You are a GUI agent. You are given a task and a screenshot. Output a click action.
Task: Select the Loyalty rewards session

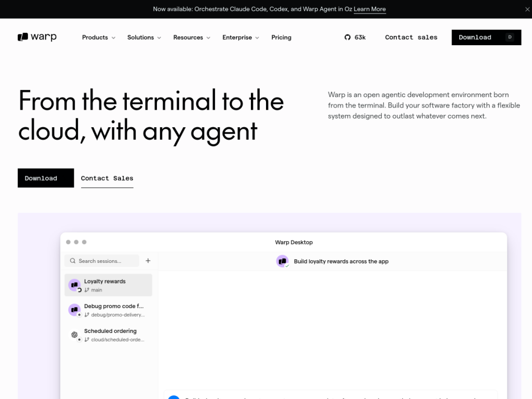[108, 285]
